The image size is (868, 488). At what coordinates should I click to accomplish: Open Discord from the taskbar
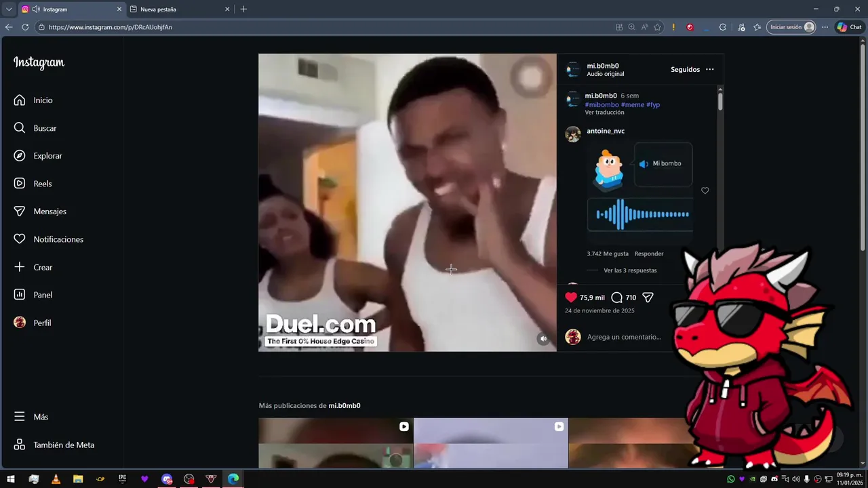(167, 479)
